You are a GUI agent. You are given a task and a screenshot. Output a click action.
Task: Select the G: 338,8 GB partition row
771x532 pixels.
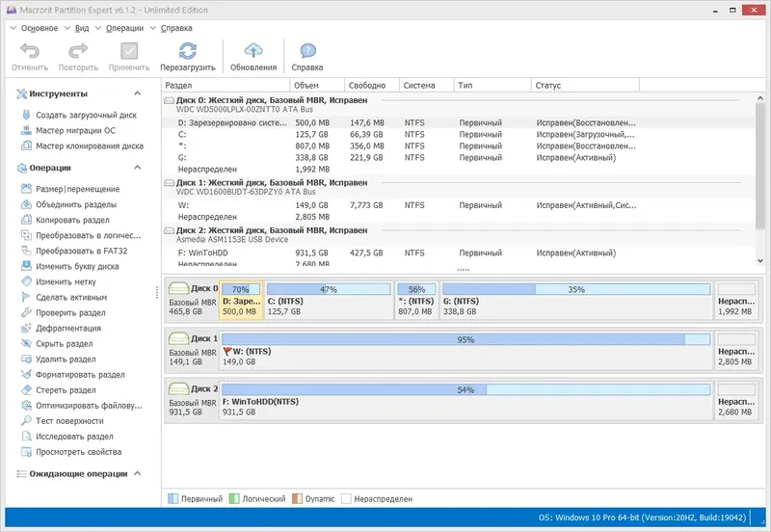pos(459,157)
